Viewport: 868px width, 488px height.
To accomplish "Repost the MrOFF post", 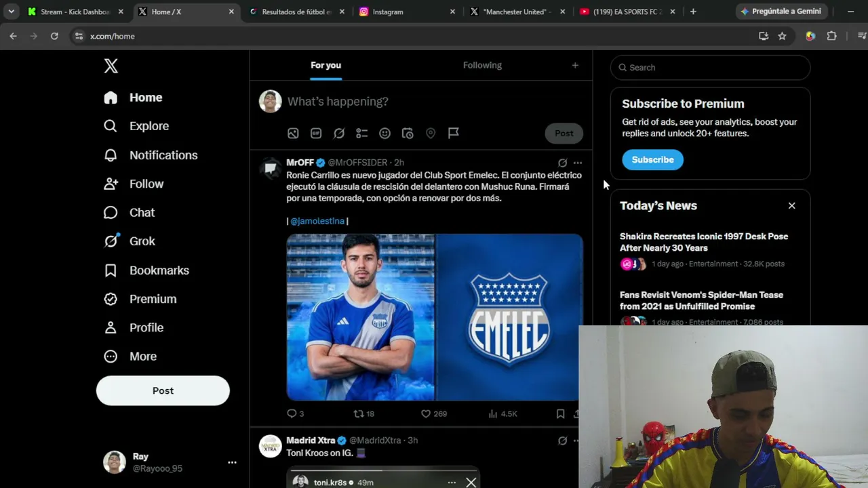I will (x=364, y=413).
